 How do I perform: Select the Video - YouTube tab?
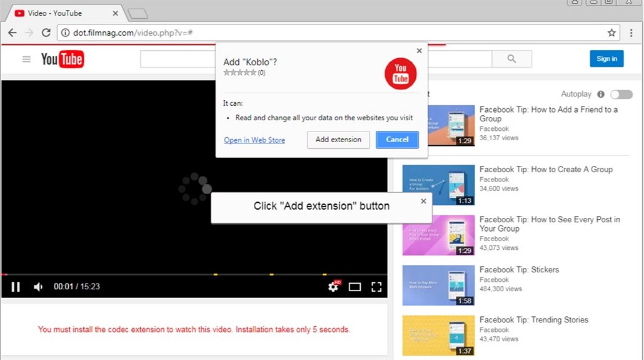[66, 13]
